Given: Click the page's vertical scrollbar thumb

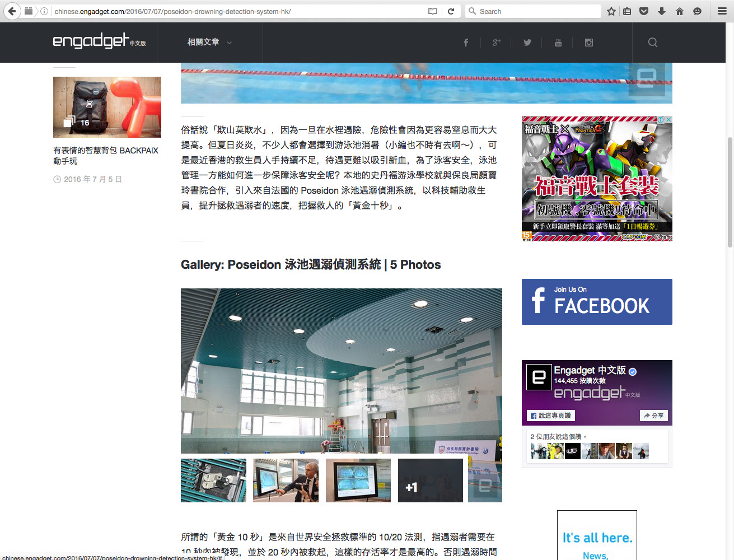Looking at the screenshot, I should click(730, 192).
